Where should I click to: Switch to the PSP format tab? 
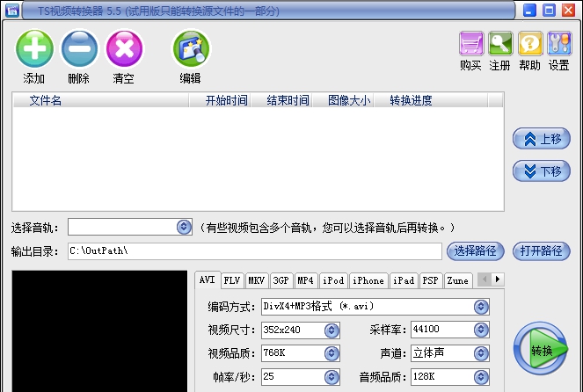[x=431, y=280]
